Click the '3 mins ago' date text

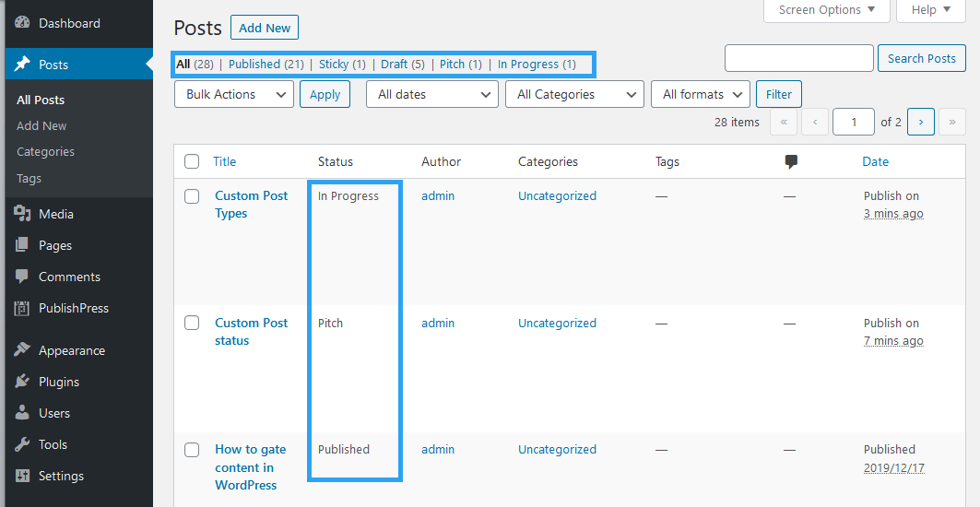pyautogui.click(x=893, y=214)
